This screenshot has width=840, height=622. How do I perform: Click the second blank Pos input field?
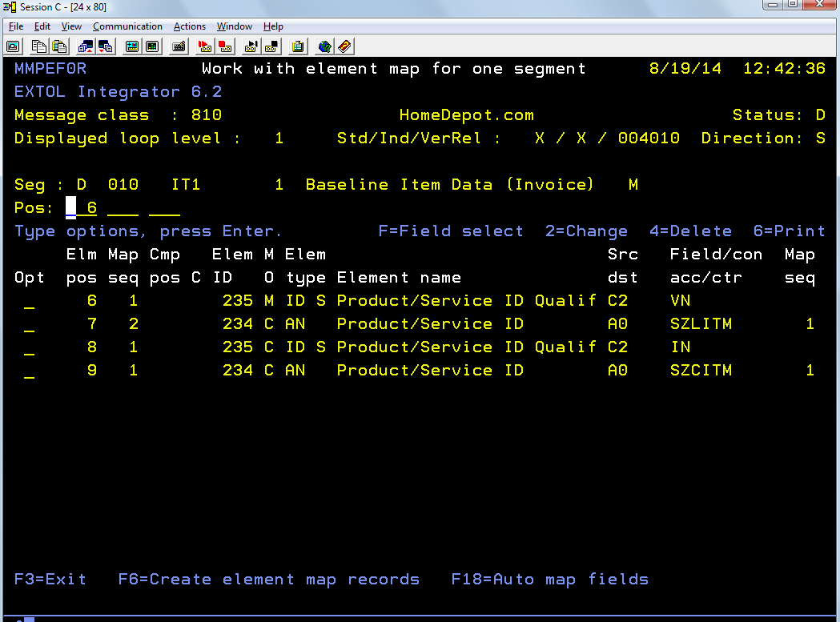(x=123, y=208)
